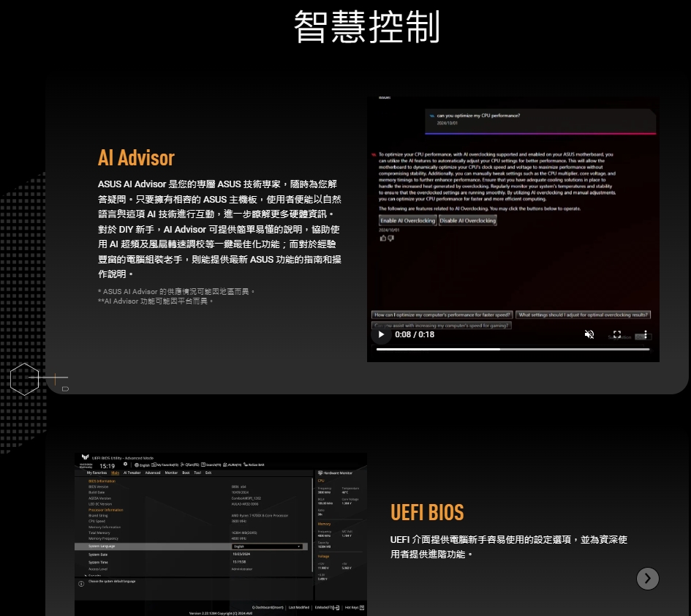Click the gear settings icon beside 15:19 in BIOS
Viewport: 691px width, 616px height.
coord(125,465)
